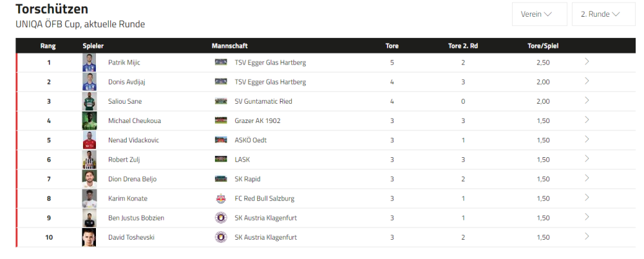Click SK Austria Klagenfurt logo for Bobzien

(x=221, y=218)
